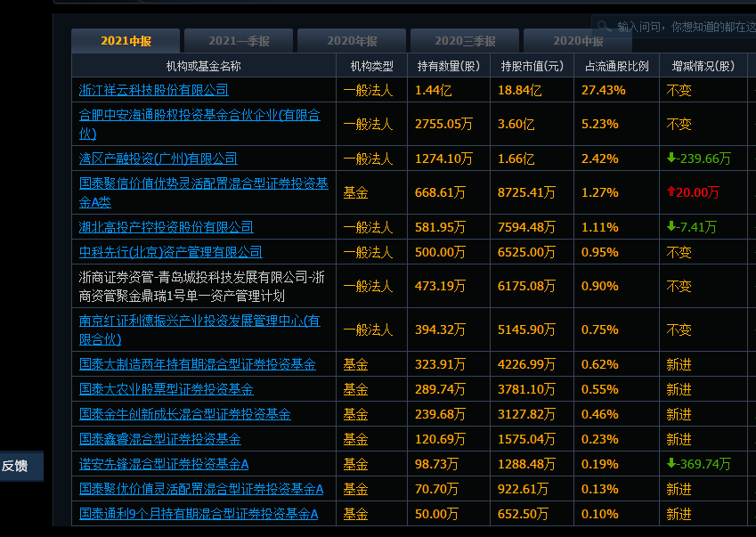View the 2020三季报 tab
756x537 pixels.
[465, 41]
